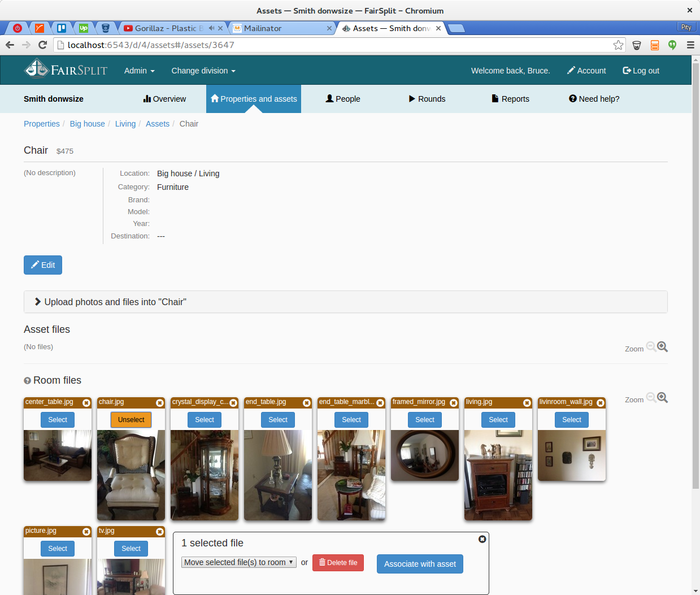Open the People tab
Viewport: 700px width, 595px height.
point(343,99)
